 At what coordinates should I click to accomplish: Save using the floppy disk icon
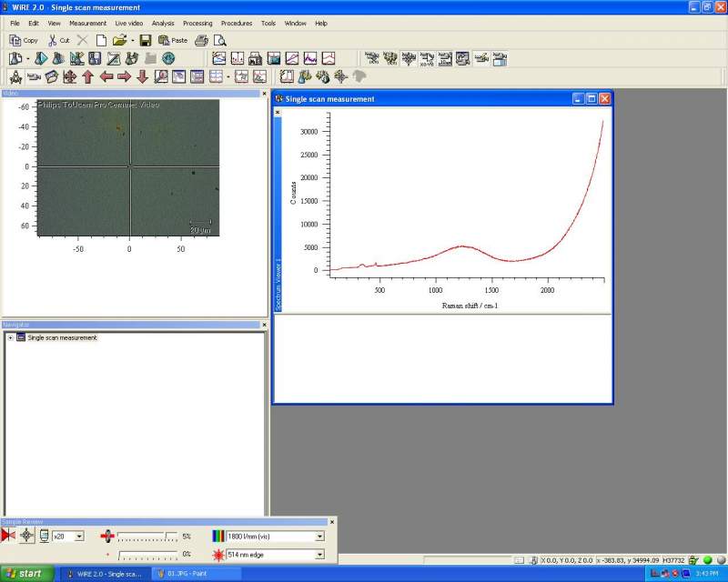145,40
